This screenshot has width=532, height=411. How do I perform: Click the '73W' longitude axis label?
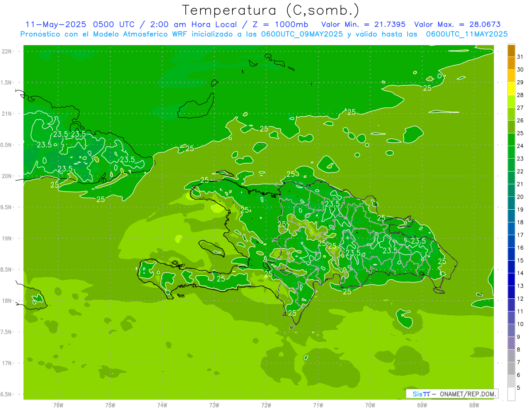(214, 405)
